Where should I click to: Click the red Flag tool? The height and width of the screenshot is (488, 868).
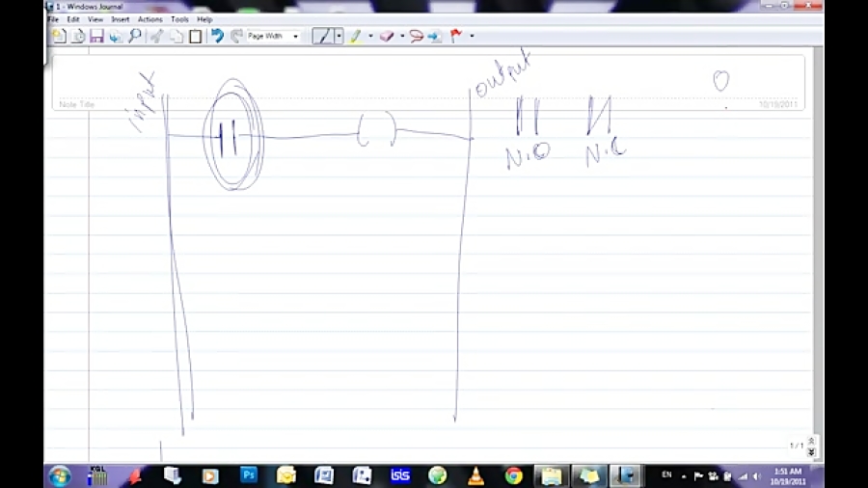point(455,37)
